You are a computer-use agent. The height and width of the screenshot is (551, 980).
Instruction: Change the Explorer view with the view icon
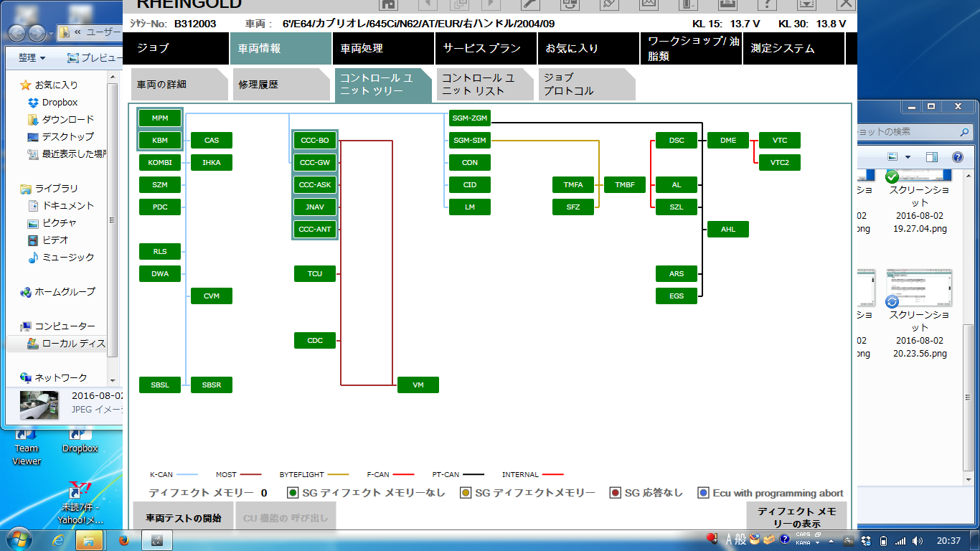892,156
